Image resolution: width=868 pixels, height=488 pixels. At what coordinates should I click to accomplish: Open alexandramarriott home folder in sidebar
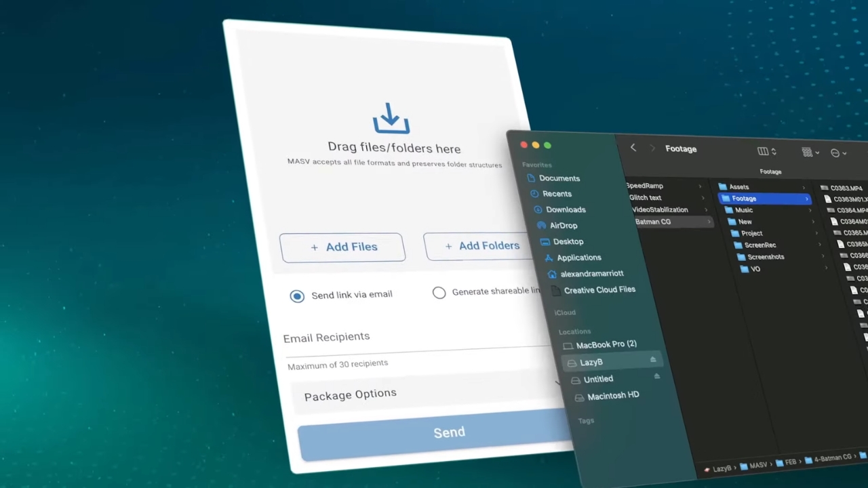[x=585, y=274]
